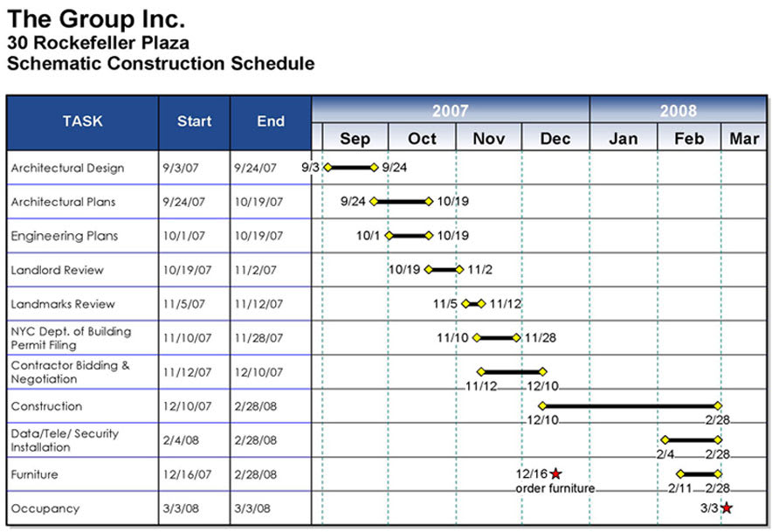Click the Start column header
772x532 pixels.
click(194, 122)
